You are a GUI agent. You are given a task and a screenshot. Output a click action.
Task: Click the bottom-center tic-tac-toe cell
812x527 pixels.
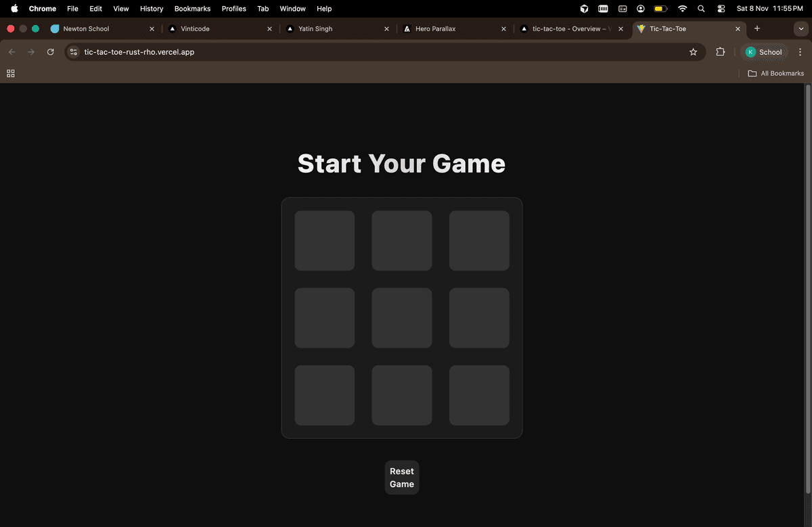[402, 396]
